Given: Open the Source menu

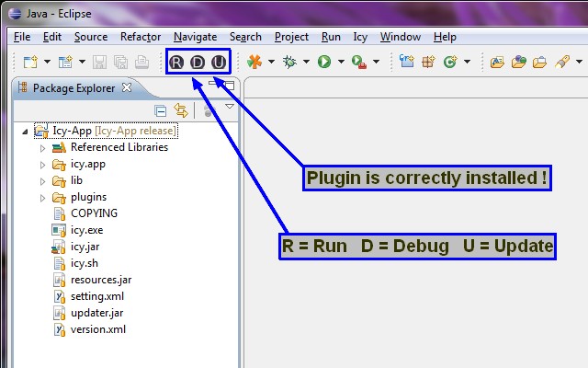Looking at the screenshot, I should pyautogui.click(x=91, y=37).
